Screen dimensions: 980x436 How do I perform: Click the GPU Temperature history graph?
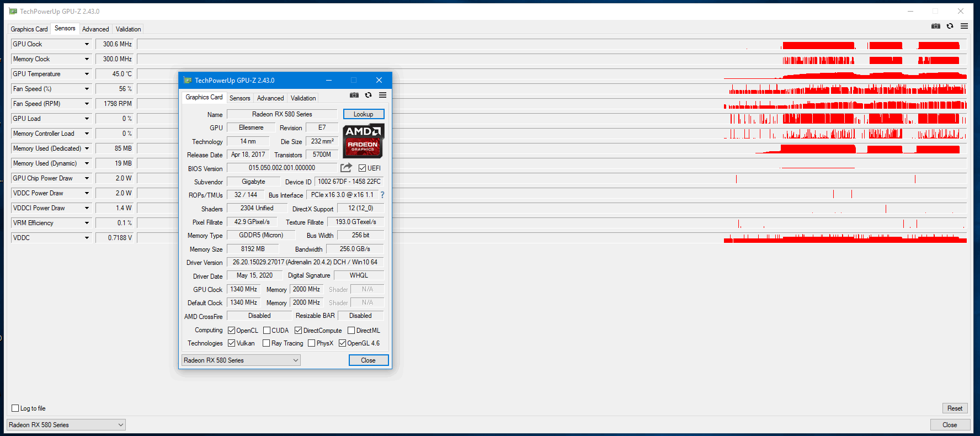(x=552, y=74)
